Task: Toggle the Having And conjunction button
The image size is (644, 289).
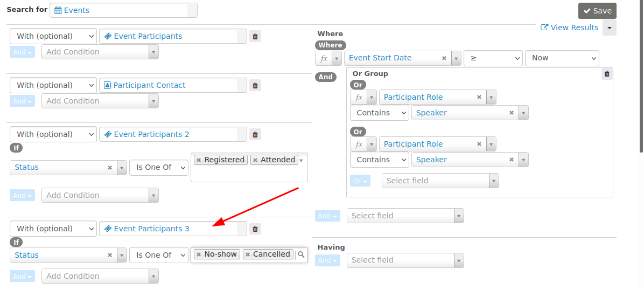Action: coord(327,260)
